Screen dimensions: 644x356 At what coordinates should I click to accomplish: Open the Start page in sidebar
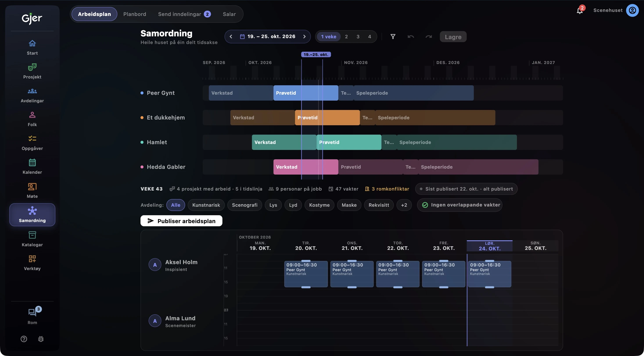pyautogui.click(x=32, y=48)
